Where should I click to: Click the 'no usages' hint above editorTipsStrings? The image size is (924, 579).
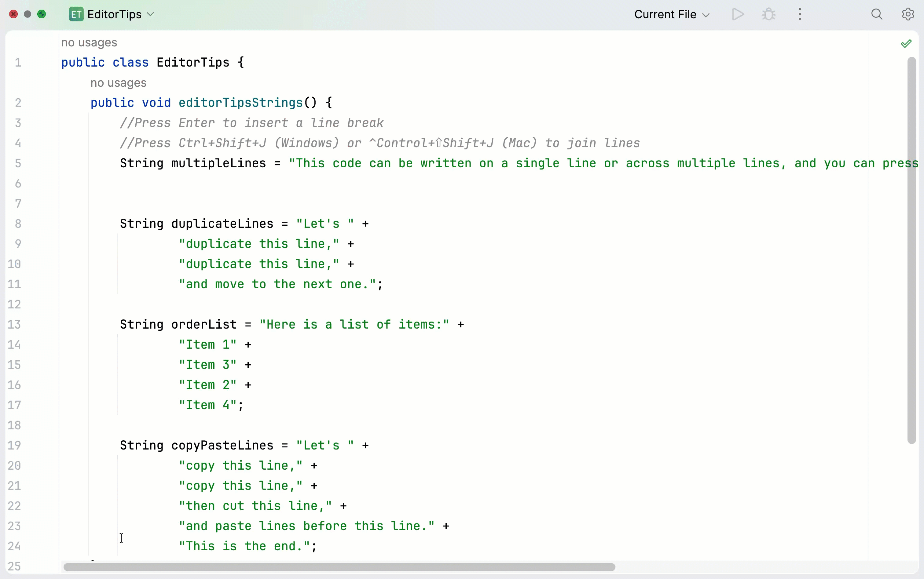click(118, 83)
